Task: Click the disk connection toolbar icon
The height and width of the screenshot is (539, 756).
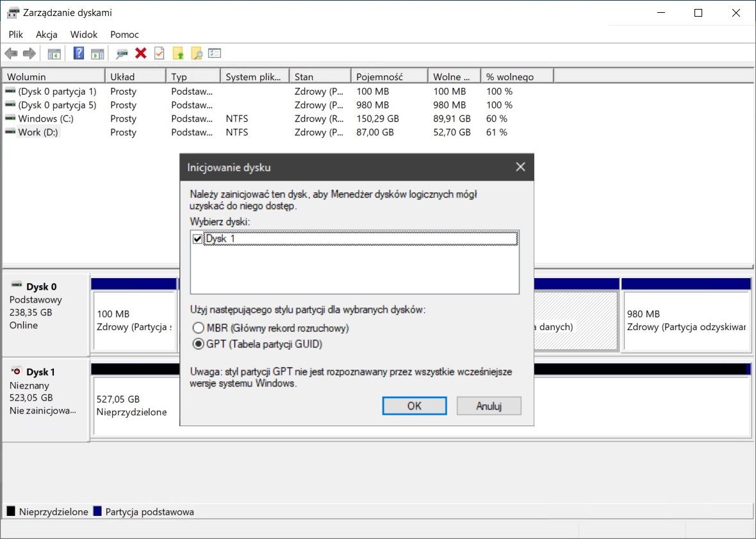Action: pos(122,54)
